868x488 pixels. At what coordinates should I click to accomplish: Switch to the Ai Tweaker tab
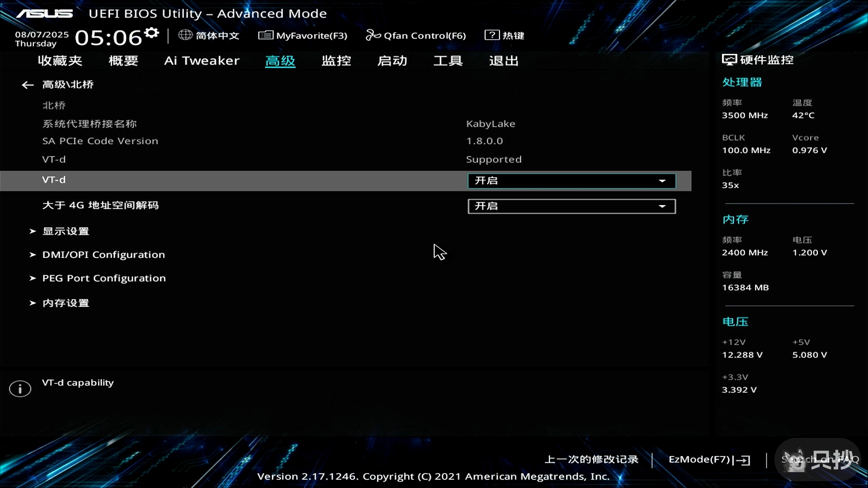click(202, 61)
